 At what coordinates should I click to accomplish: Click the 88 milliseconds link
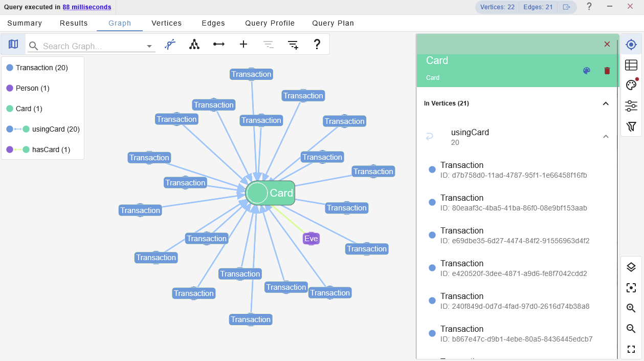click(87, 7)
